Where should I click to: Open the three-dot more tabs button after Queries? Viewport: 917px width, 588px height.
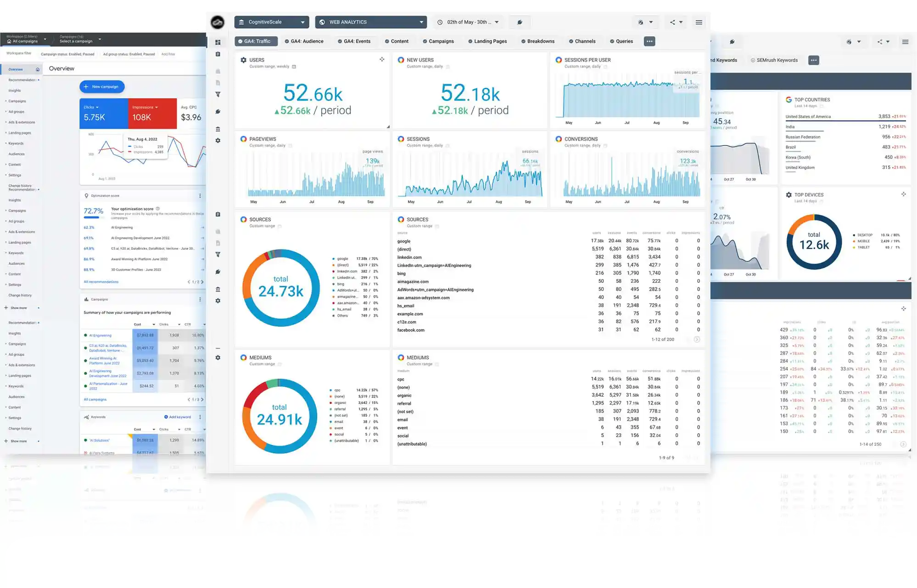tap(649, 41)
